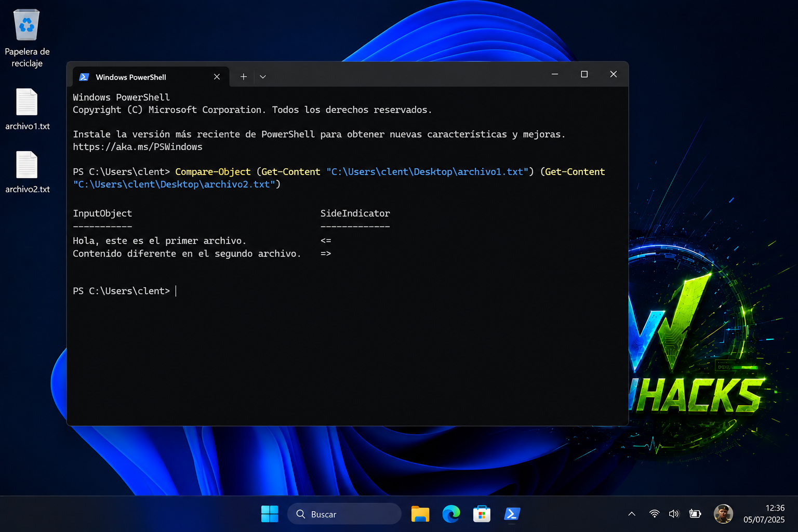Click the battery status tray icon
The image size is (798, 532).
coord(695,514)
